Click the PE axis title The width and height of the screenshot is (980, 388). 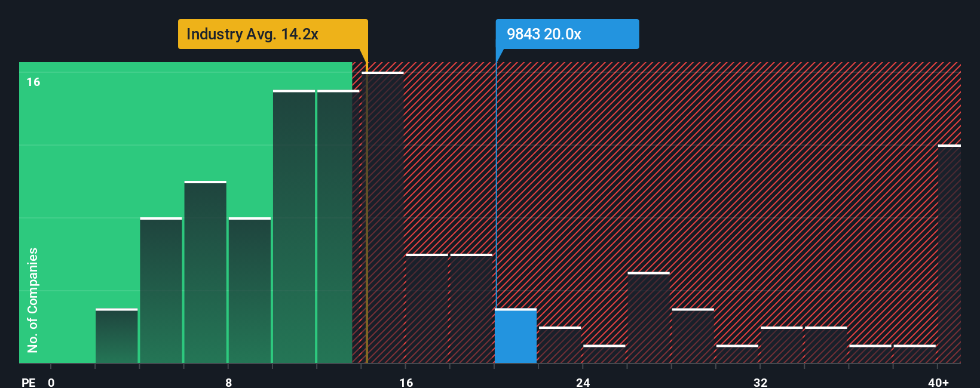click(28, 382)
